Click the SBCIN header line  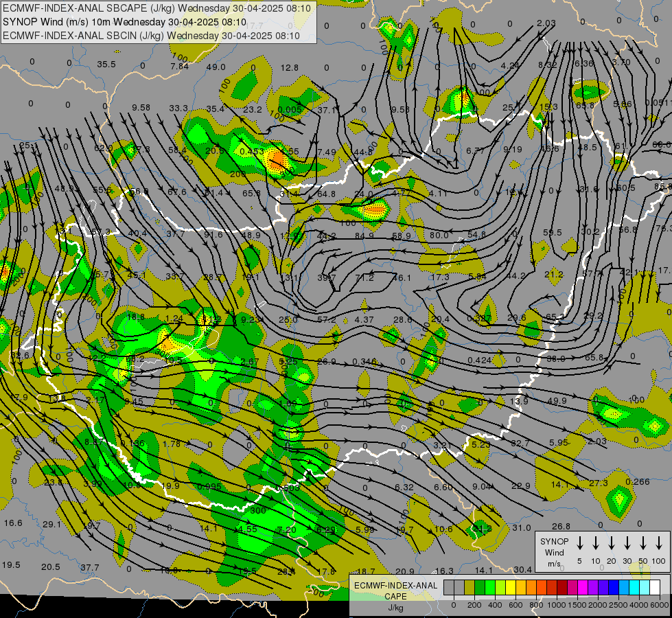(151, 36)
